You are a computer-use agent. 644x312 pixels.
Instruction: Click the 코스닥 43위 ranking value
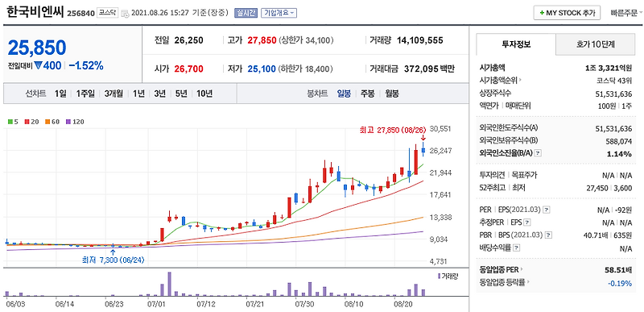point(614,81)
